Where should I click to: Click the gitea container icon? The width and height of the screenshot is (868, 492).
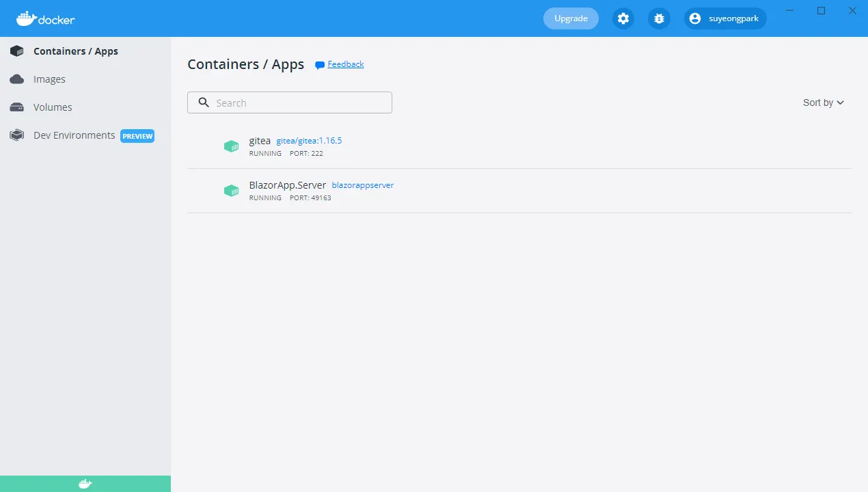[x=232, y=146]
